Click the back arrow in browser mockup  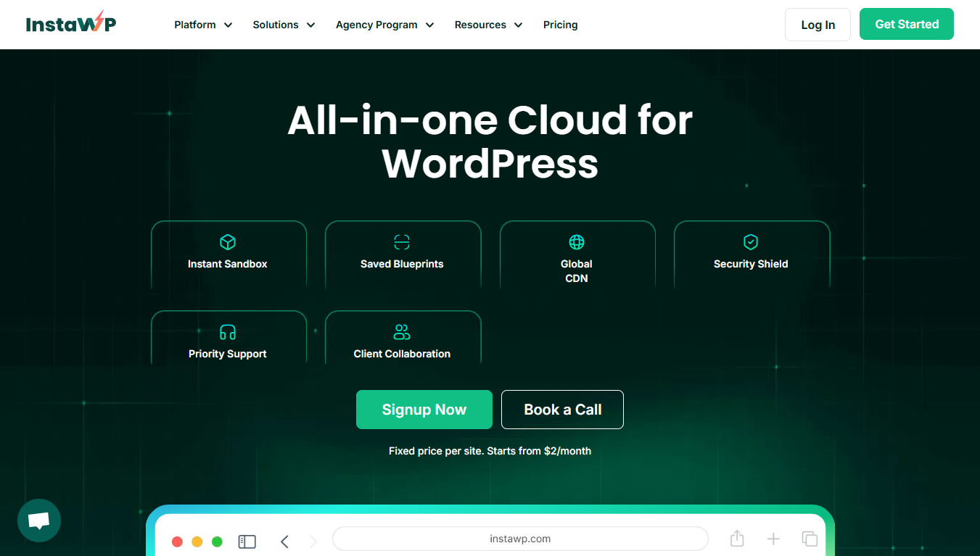pyautogui.click(x=284, y=542)
